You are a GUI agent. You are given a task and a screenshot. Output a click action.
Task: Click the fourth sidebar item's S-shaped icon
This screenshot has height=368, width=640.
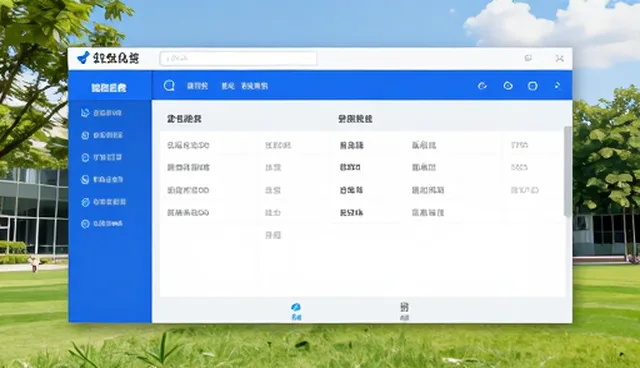(x=85, y=180)
